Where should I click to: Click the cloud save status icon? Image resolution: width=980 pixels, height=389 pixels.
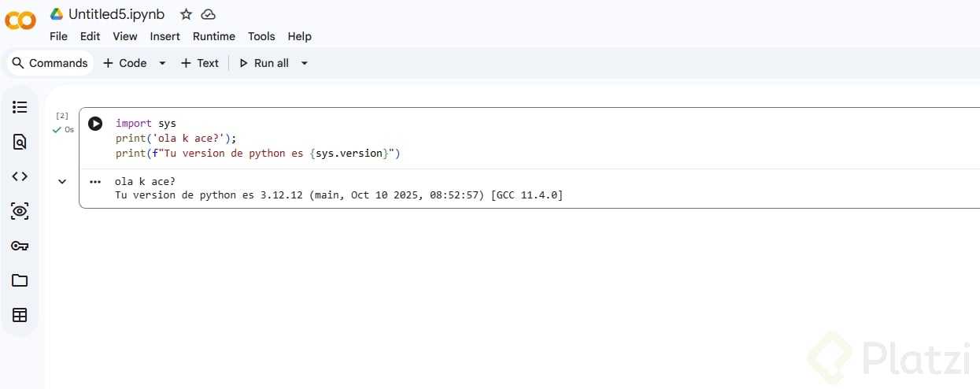pyautogui.click(x=208, y=14)
